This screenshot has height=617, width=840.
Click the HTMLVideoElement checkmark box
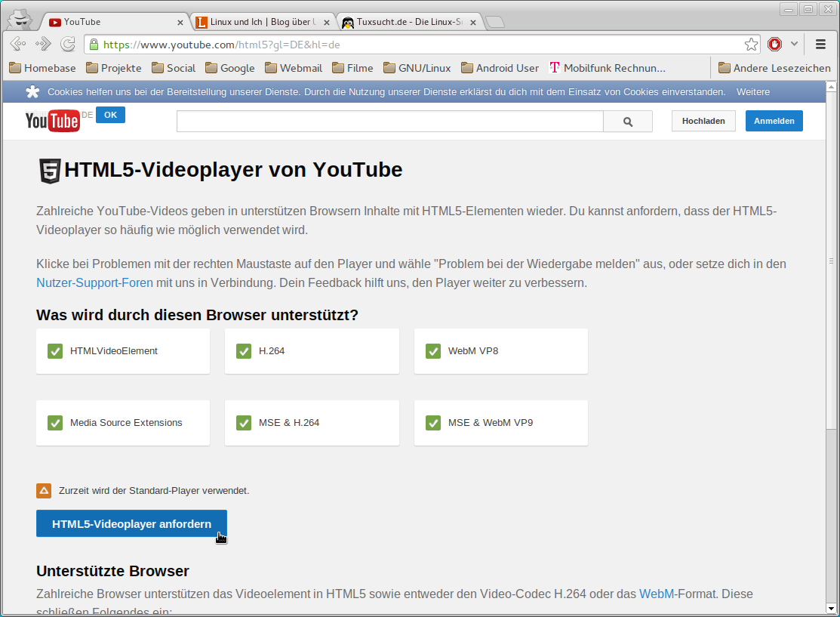(55, 351)
